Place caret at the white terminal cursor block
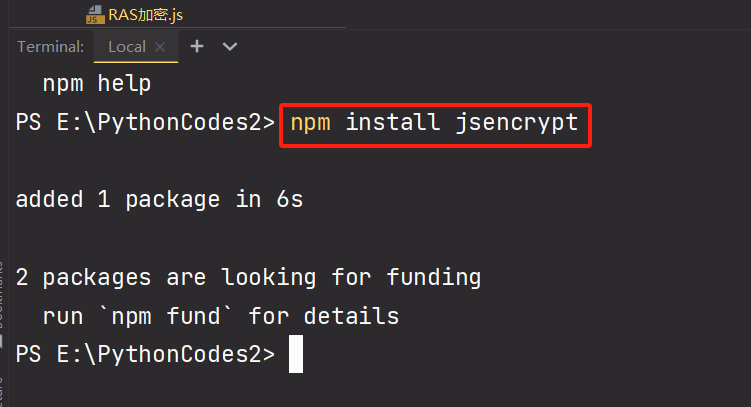 [296, 354]
